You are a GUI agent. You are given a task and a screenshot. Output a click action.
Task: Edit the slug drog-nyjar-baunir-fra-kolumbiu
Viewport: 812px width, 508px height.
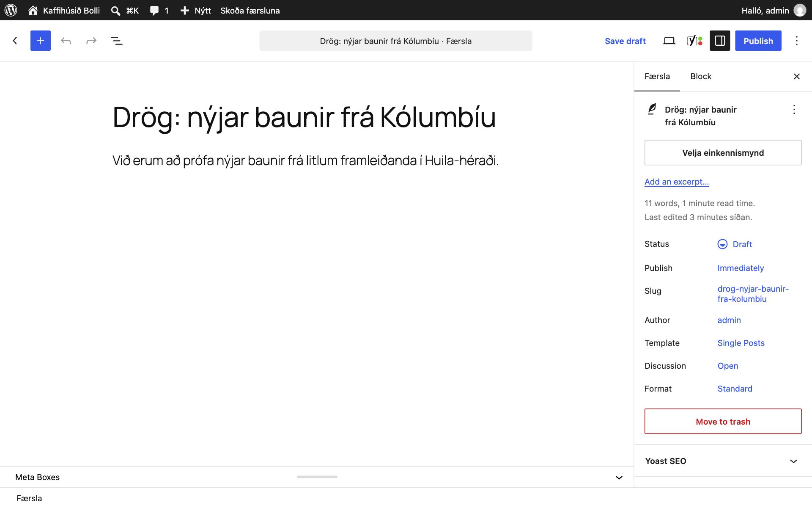point(753,294)
